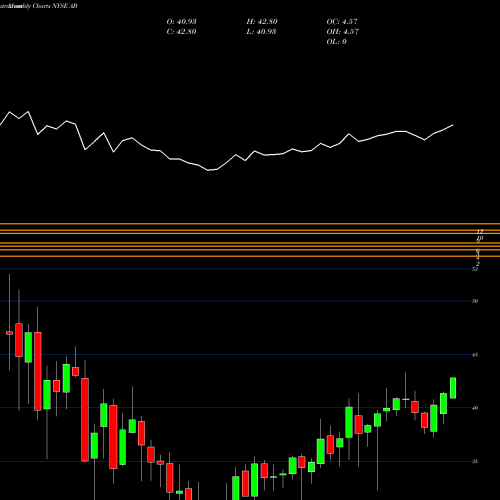Click the 50 price axis label
The image size is (500, 500).
(475, 301)
